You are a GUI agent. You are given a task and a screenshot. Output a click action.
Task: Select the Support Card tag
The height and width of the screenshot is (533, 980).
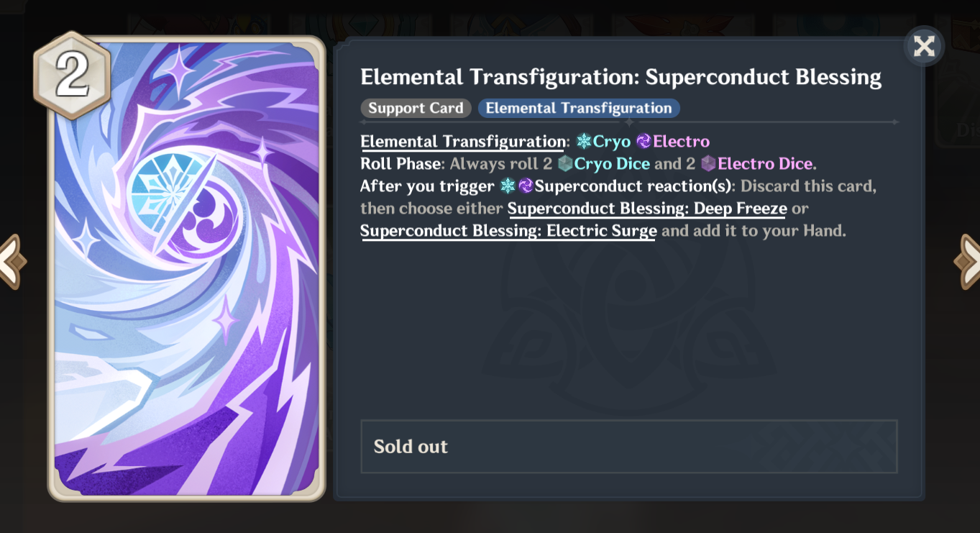tap(416, 108)
